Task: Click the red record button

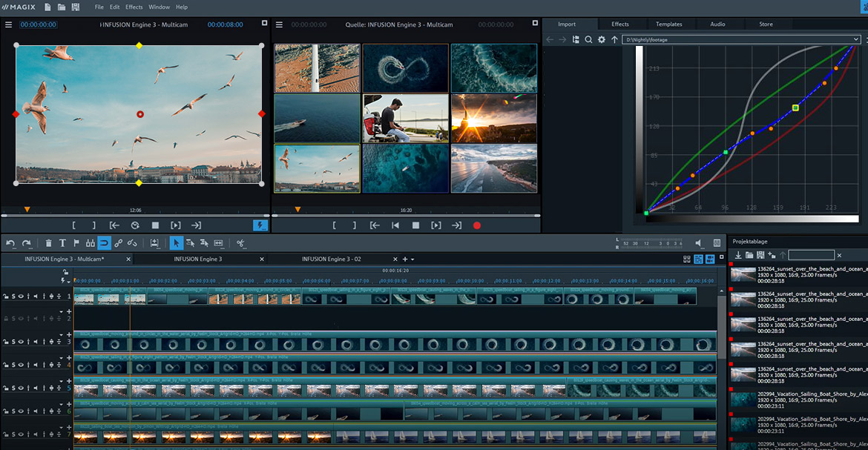Action: coord(477,225)
